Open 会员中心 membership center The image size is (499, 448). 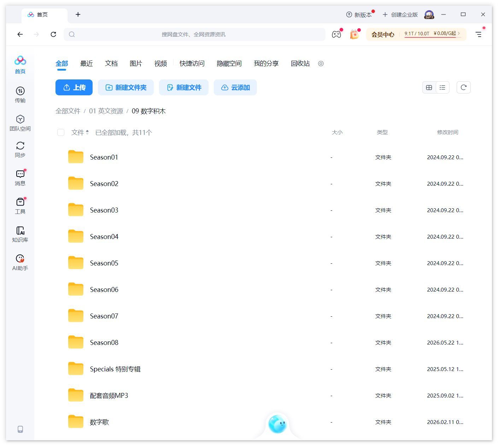pyautogui.click(x=383, y=34)
